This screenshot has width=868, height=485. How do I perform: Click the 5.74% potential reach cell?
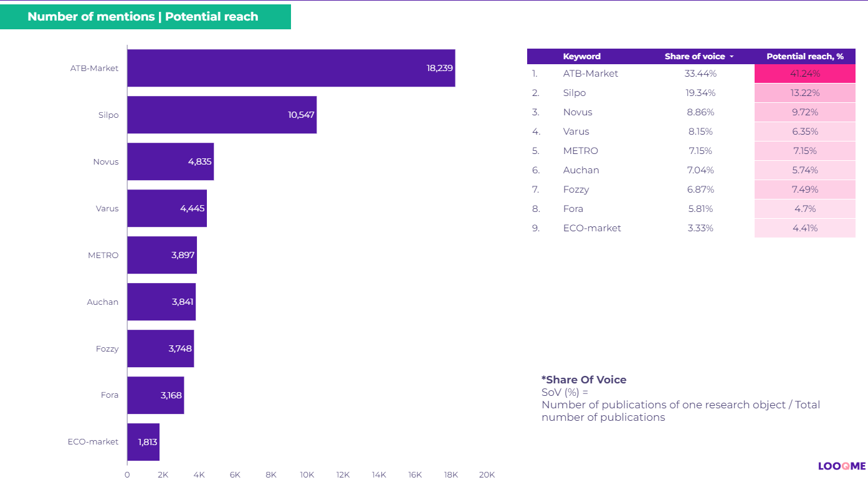[x=805, y=170]
